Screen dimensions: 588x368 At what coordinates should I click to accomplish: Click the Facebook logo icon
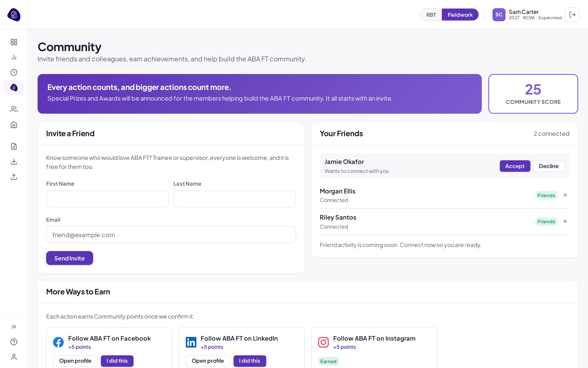[x=58, y=342]
